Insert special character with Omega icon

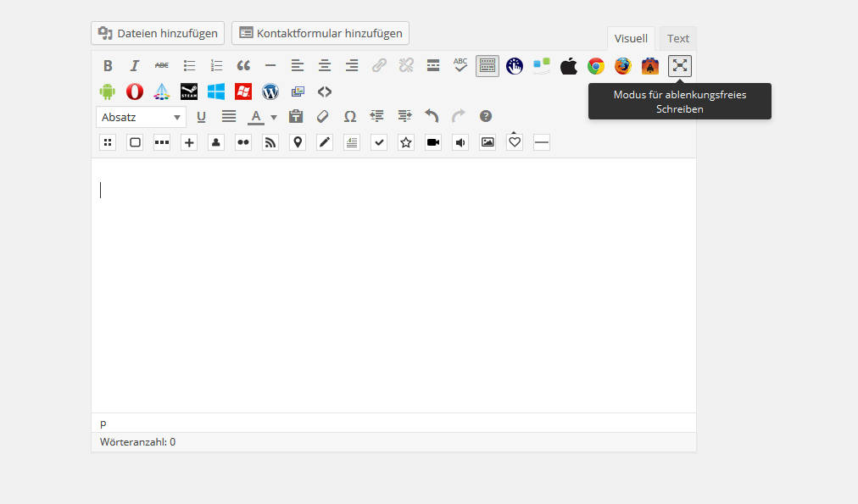click(349, 117)
